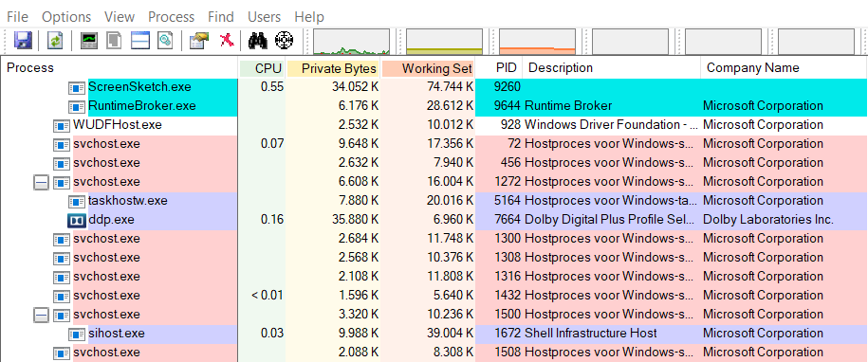Click the working set value 74.744 K
The image size is (868, 362).
tap(450, 87)
